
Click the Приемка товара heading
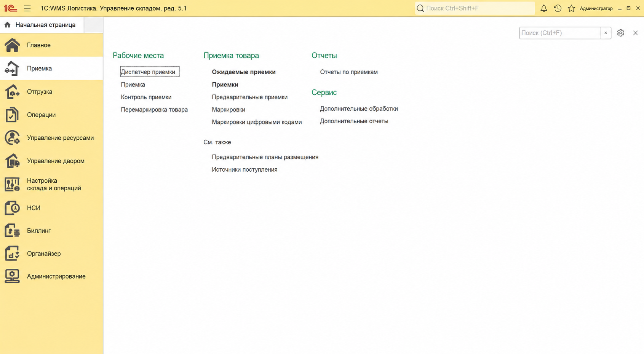(x=231, y=56)
